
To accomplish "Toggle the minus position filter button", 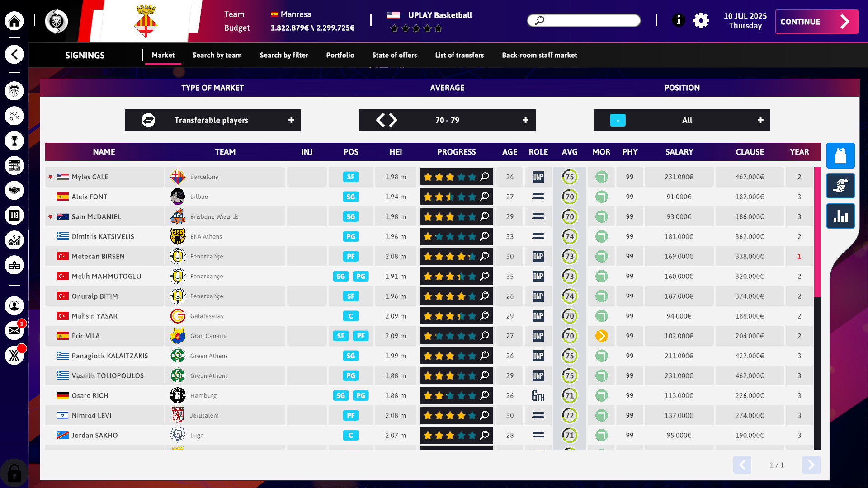I will pyautogui.click(x=617, y=120).
